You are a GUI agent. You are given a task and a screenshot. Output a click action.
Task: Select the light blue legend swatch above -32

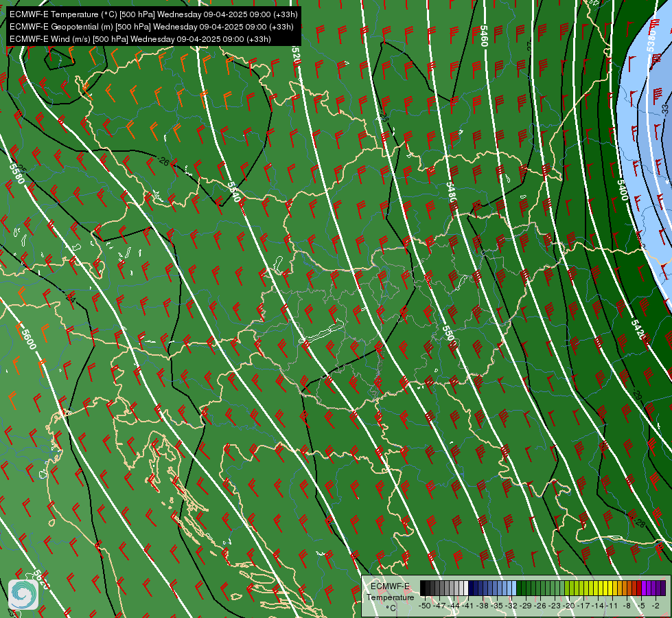(x=514, y=588)
